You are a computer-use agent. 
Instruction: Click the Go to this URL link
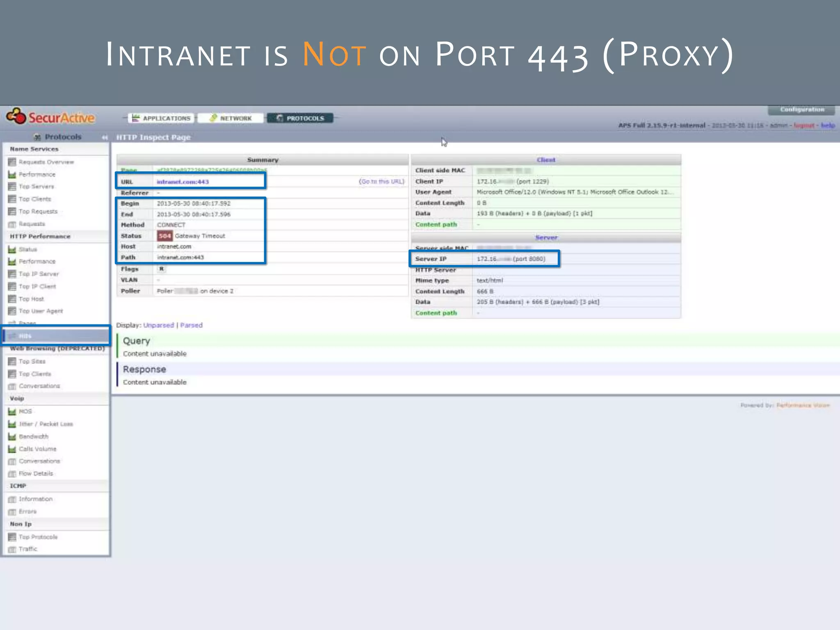pyautogui.click(x=381, y=181)
